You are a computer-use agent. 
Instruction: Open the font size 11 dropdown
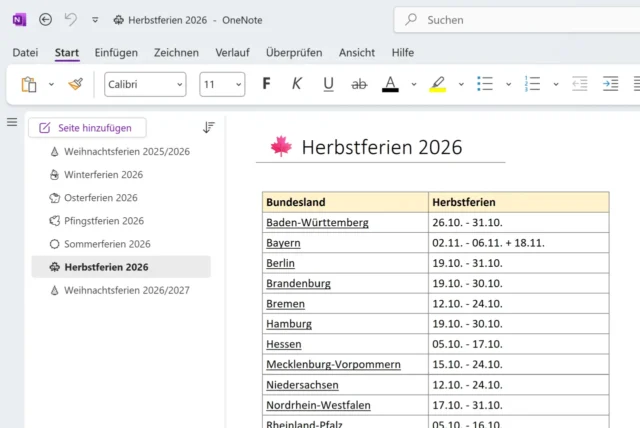pyautogui.click(x=222, y=84)
